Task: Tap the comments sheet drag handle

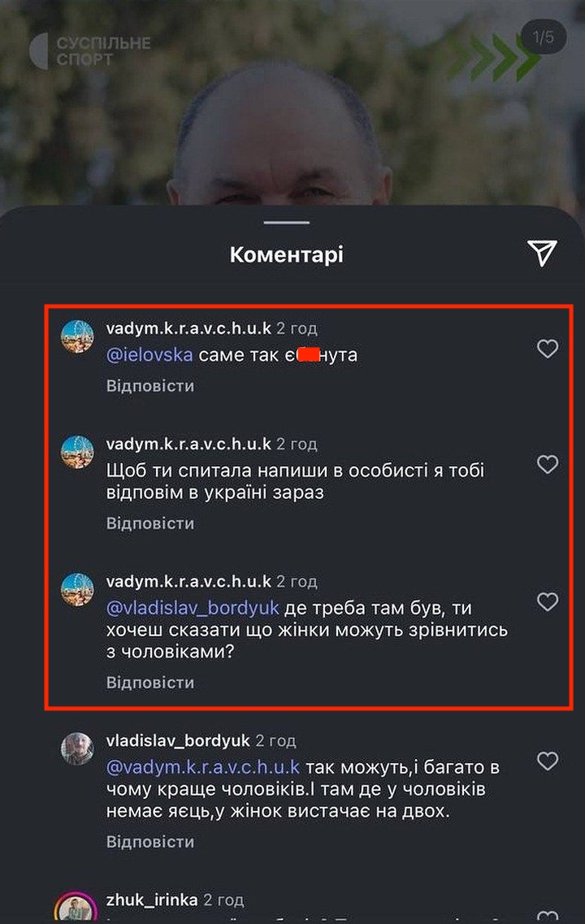Action: (287, 223)
